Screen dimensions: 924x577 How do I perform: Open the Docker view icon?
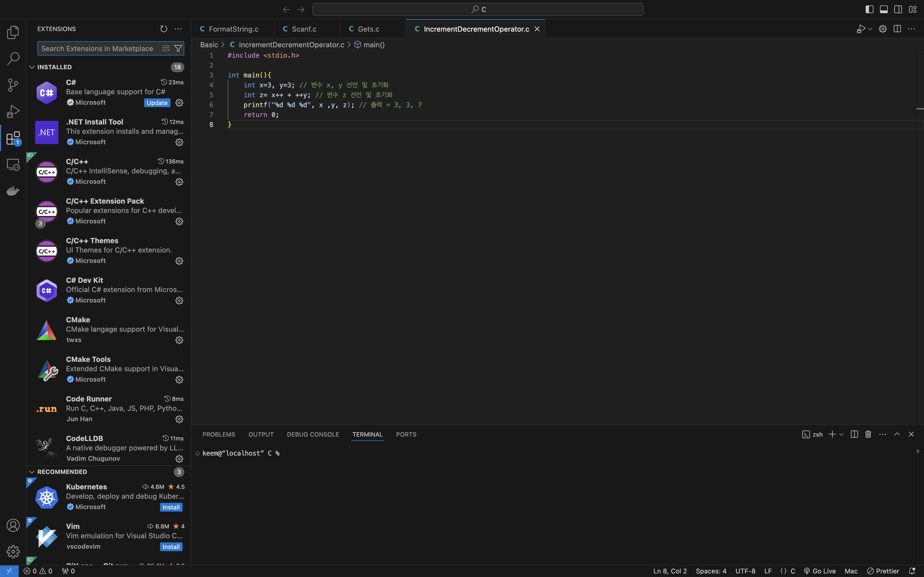13,191
